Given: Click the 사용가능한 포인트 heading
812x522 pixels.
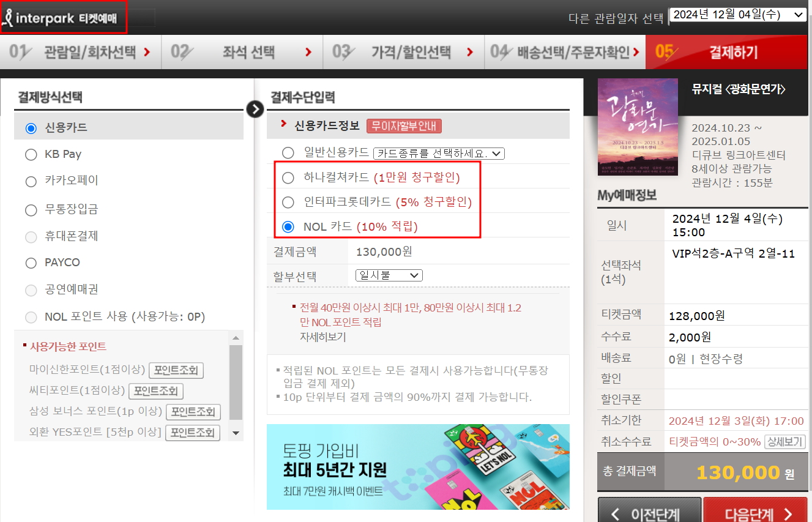Looking at the screenshot, I should point(69,347).
